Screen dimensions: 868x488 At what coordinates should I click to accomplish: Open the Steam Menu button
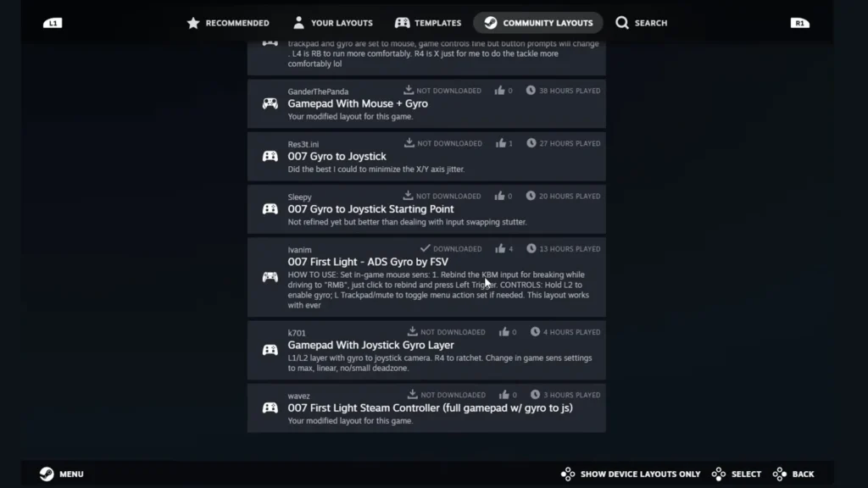61,474
